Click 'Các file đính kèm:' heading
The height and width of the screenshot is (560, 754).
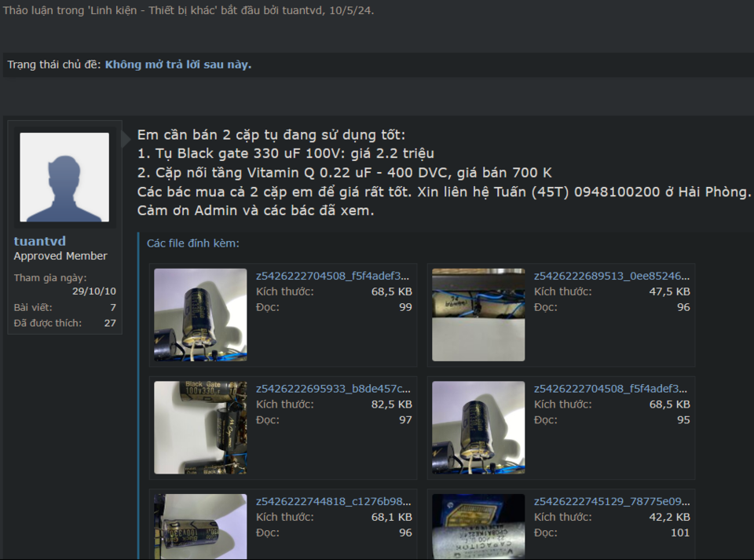click(x=193, y=243)
